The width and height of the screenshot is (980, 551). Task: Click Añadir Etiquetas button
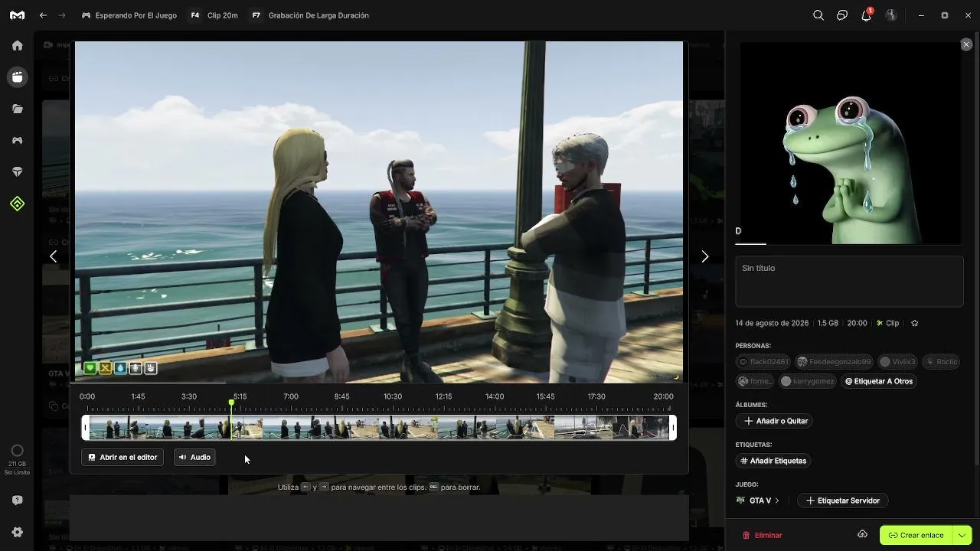[773, 461]
